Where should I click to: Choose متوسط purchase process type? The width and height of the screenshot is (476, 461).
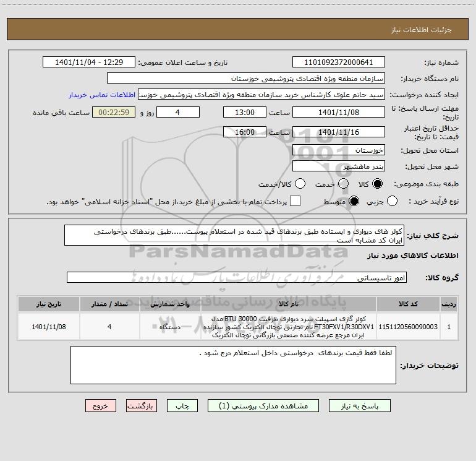pyautogui.click(x=354, y=201)
